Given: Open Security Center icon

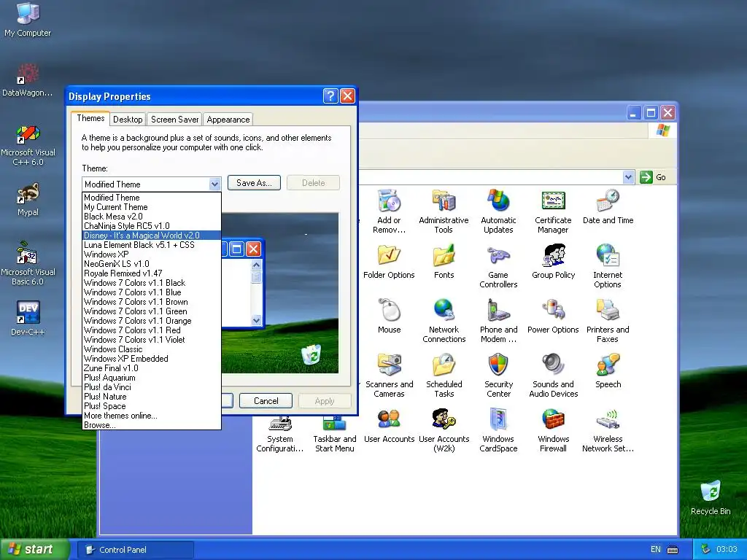Looking at the screenshot, I should (498, 376).
